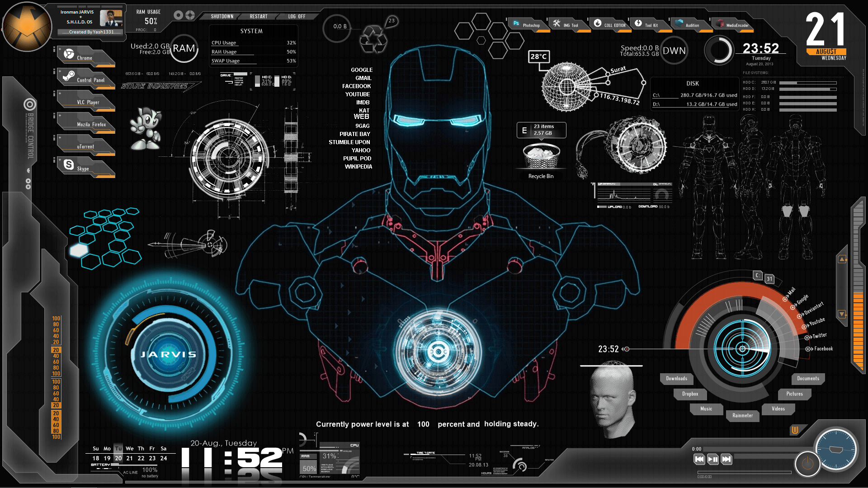Open PUPIL POD web link
Image resolution: width=868 pixels, height=488 pixels.
(357, 159)
